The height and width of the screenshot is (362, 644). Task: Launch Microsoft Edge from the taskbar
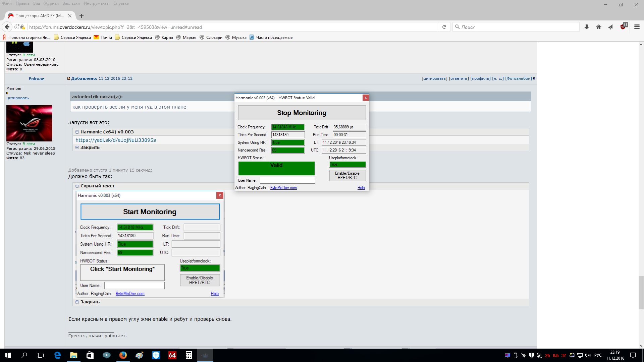(x=57, y=355)
